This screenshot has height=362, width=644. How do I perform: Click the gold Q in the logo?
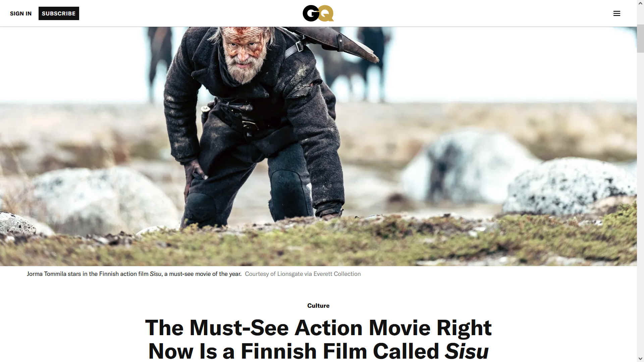[x=326, y=13]
